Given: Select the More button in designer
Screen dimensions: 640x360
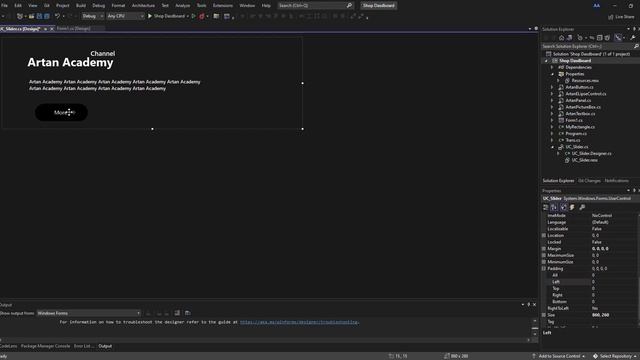Looking at the screenshot, I should [x=61, y=112].
